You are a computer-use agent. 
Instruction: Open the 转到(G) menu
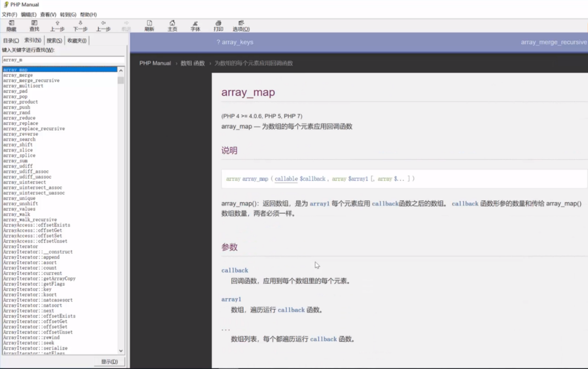pos(68,15)
